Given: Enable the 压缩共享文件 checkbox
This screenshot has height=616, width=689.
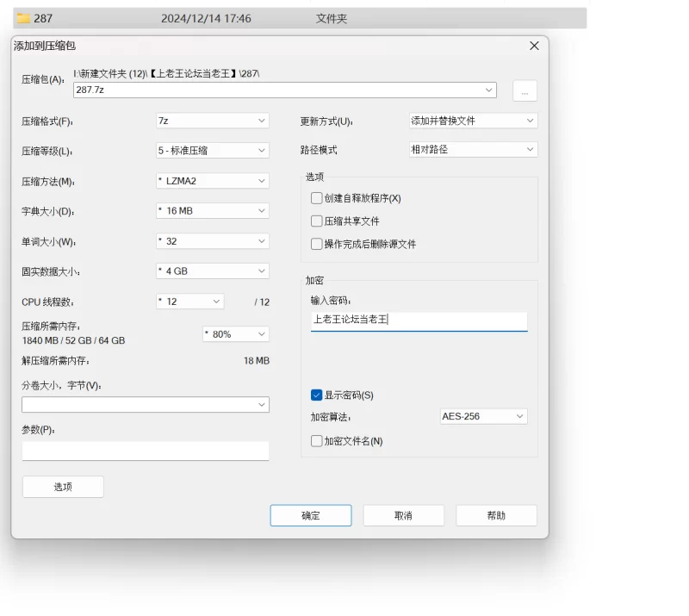Looking at the screenshot, I should pyautogui.click(x=316, y=221).
